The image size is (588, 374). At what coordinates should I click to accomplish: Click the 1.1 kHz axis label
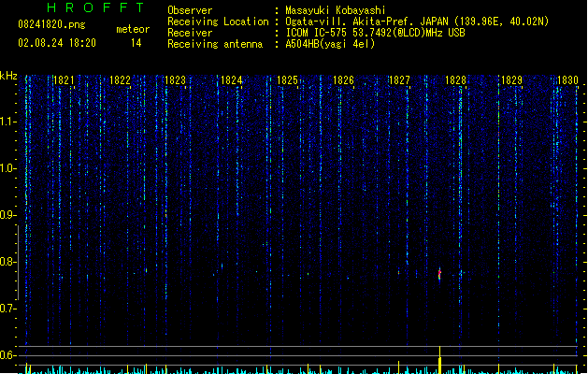(7, 122)
